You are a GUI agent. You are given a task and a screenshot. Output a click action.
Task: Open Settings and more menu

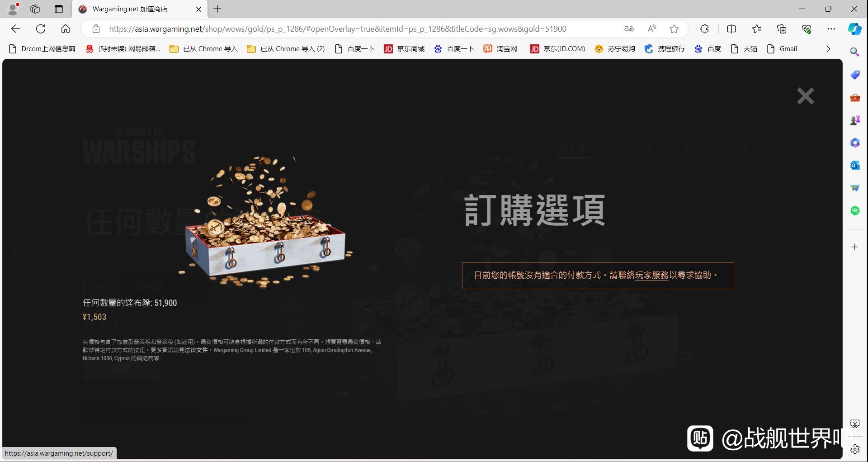click(x=831, y=29)
